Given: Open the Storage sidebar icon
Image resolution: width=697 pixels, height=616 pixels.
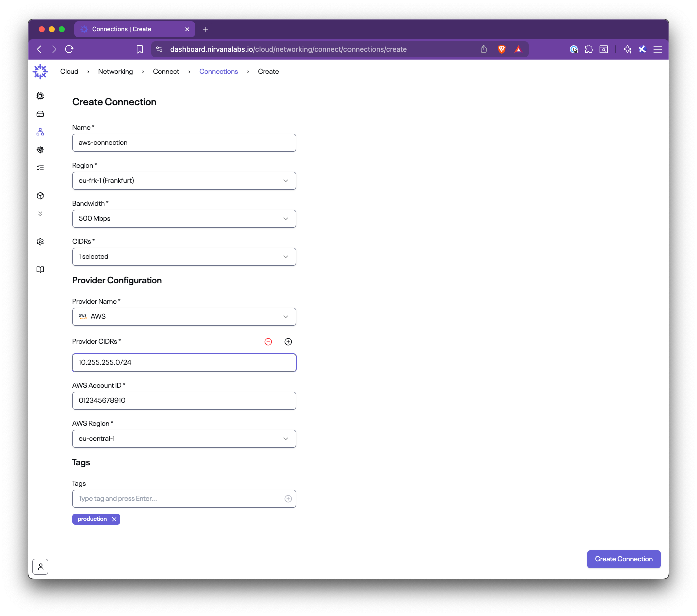Looking at the screenshot, I should pos(40,114).
